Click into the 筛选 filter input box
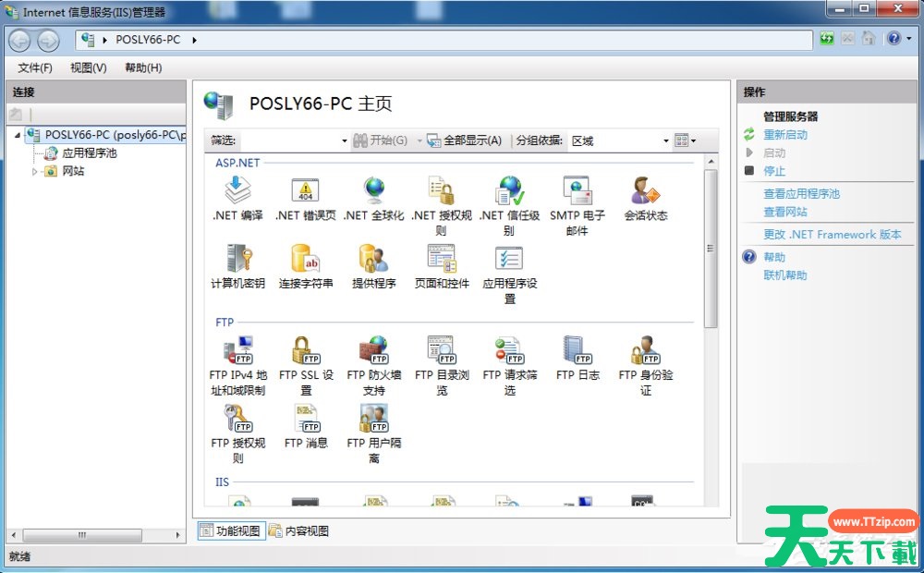The image size is (924, 573). [291, 140]
